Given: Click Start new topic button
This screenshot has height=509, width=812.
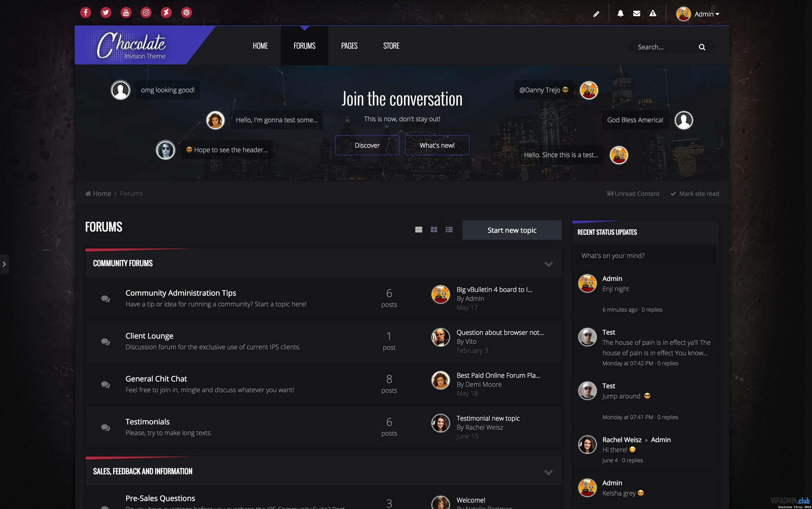Looking at the screenshot, I should (512, 229).
